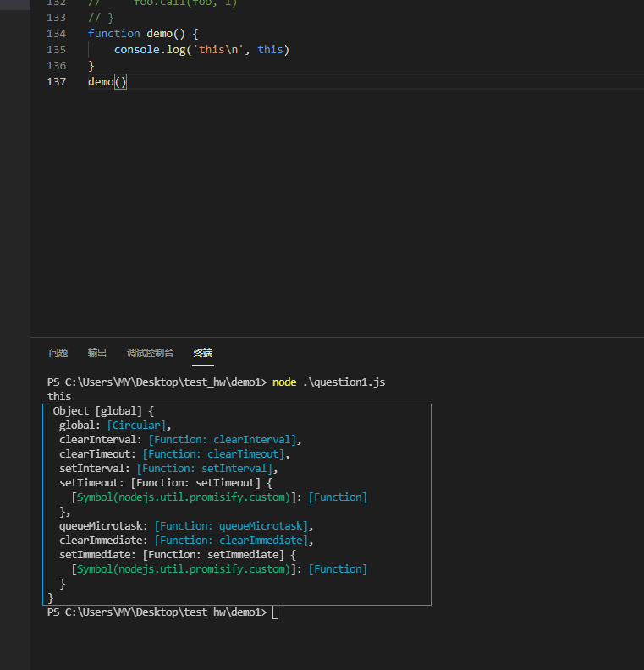Click the 'global: [Circular]' output line

pyautogui.click(x=115, y=426)
